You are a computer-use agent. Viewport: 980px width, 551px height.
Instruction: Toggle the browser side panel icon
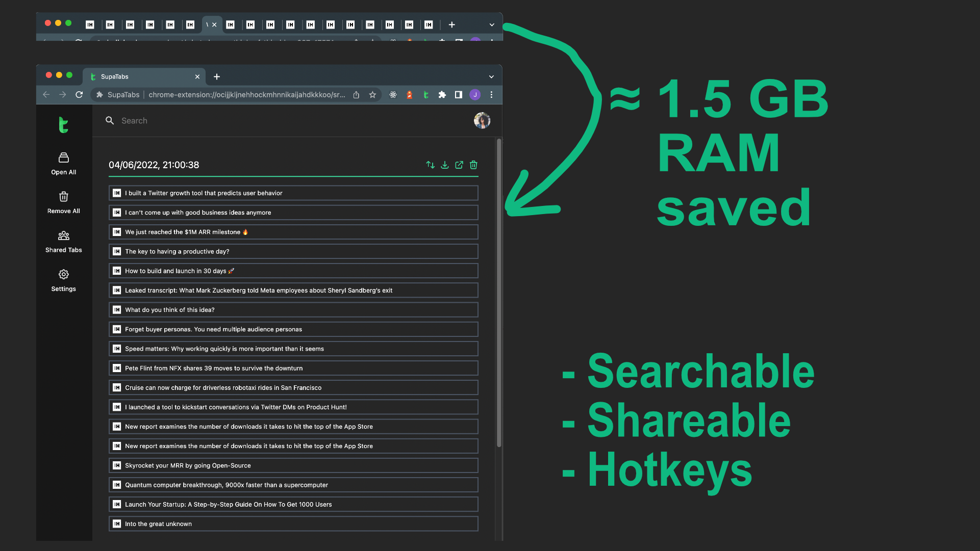click(459, 94)
